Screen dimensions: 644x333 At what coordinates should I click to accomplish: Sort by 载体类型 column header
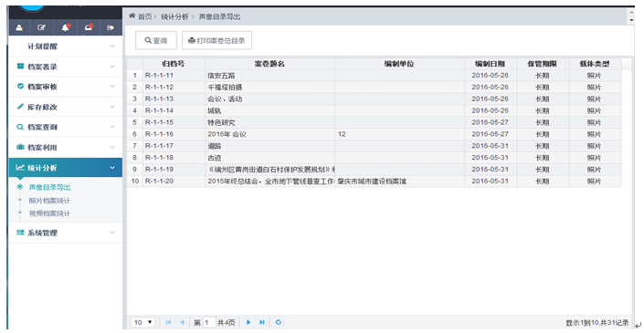pos(595,64)
